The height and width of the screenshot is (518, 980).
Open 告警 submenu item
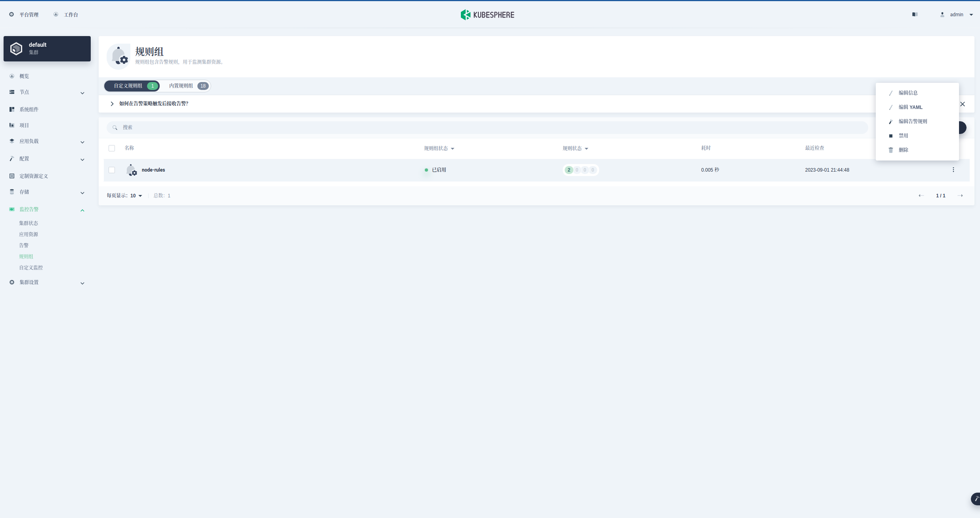(x=24, y=245)
